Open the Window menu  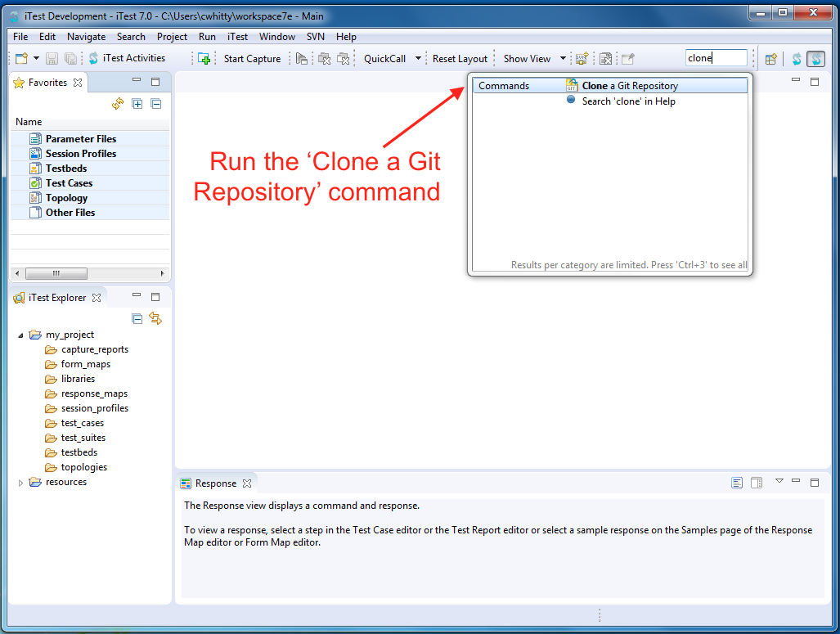pyautogui.click(x=277, y=37)
